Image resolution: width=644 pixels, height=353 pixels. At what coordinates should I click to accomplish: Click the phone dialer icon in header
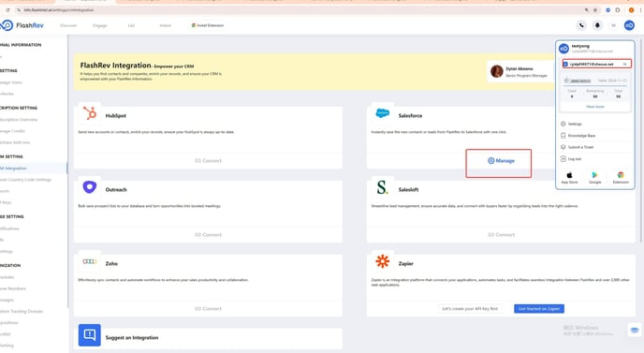(581, 25)
